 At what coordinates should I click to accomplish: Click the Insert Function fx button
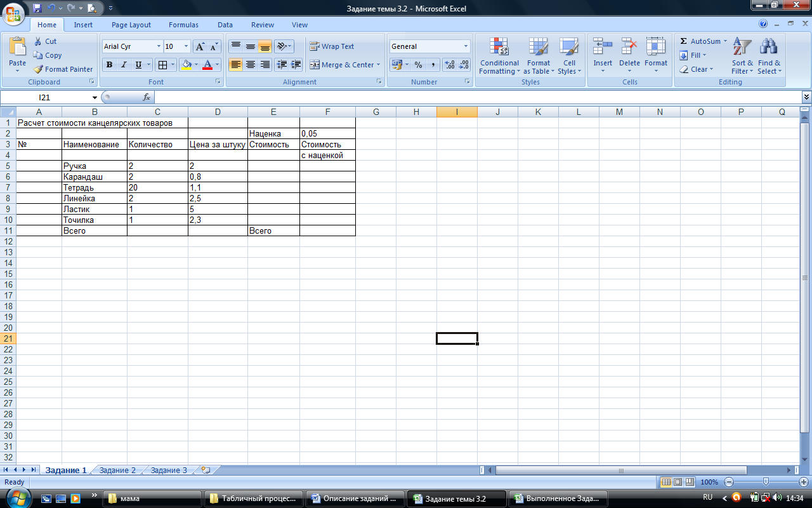[147, 97]
